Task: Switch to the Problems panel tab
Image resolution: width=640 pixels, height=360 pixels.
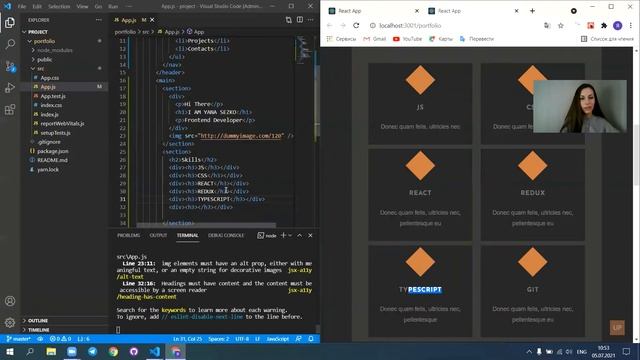Action: 129,236
